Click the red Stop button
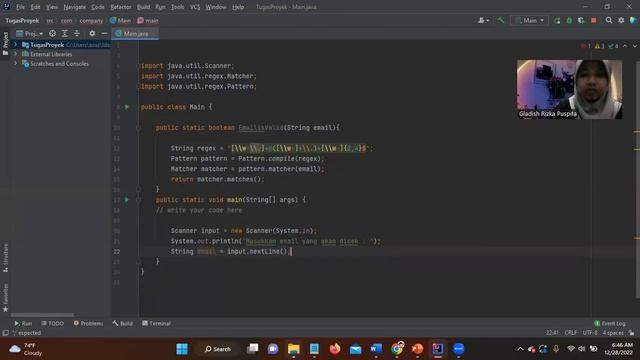This screenshot has height=360, width=640. click(x=593, y=20)
